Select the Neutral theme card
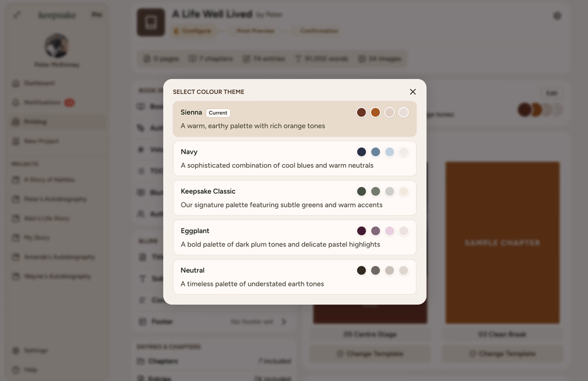 [x=294, y=277]
